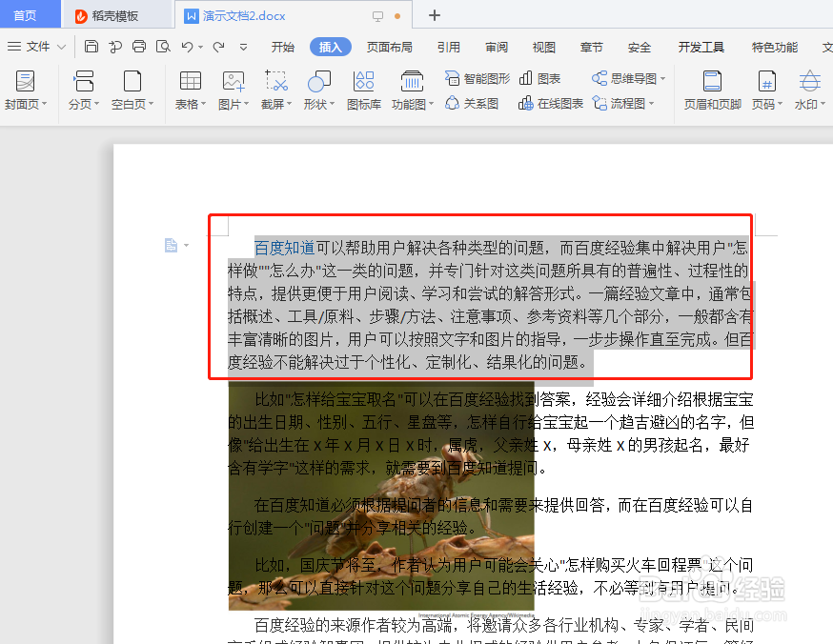
Task: Expand the undo history dropdown arrow
Action: tap(201, 48)
